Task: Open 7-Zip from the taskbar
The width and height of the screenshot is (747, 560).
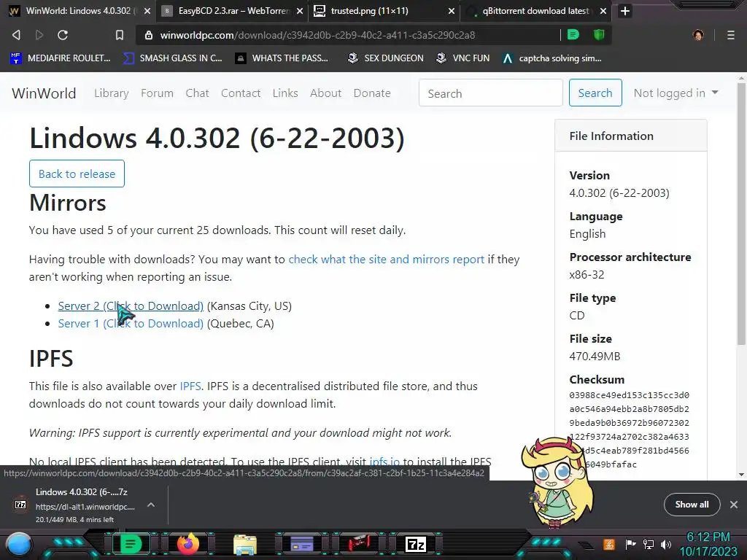Action: [x=415, y=544]
